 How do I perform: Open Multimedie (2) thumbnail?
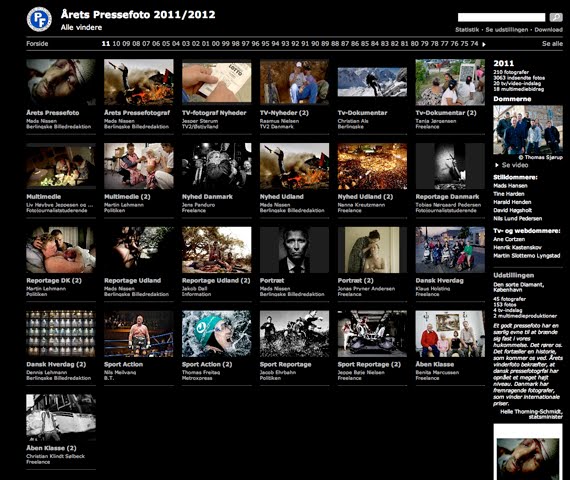coord(139,166)
